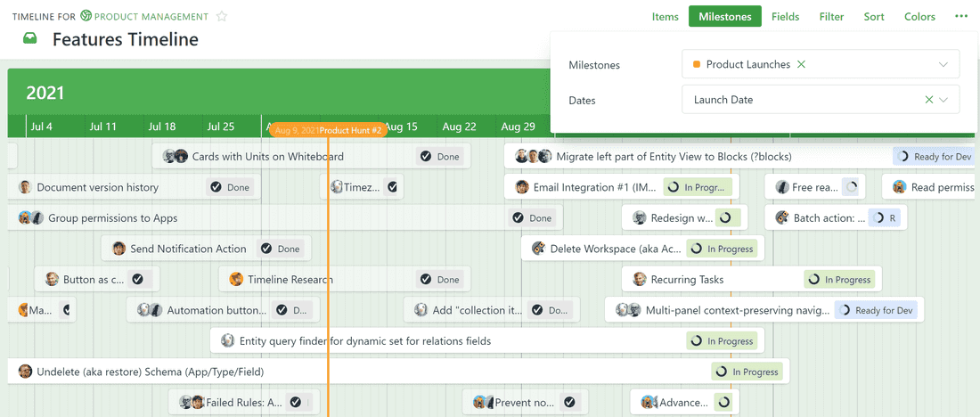
Task: Open the Items tab
Action: [x=665, y=17]
